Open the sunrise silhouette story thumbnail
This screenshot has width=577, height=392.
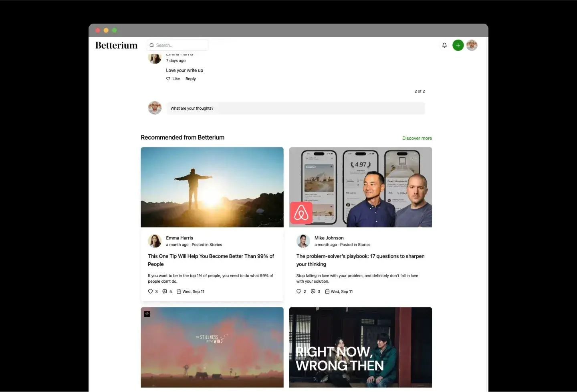point(212,187)
